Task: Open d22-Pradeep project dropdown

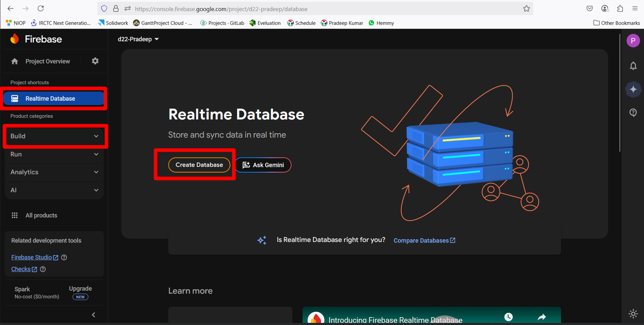Action: click(138, 39)
